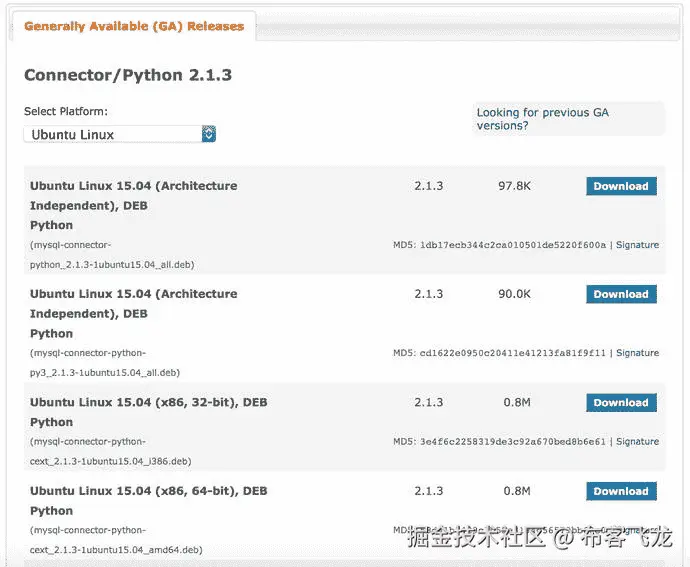
Task: Download the Ubuntu 15.04 x86 64-bit DEB package
Action: tap(621, 491)
